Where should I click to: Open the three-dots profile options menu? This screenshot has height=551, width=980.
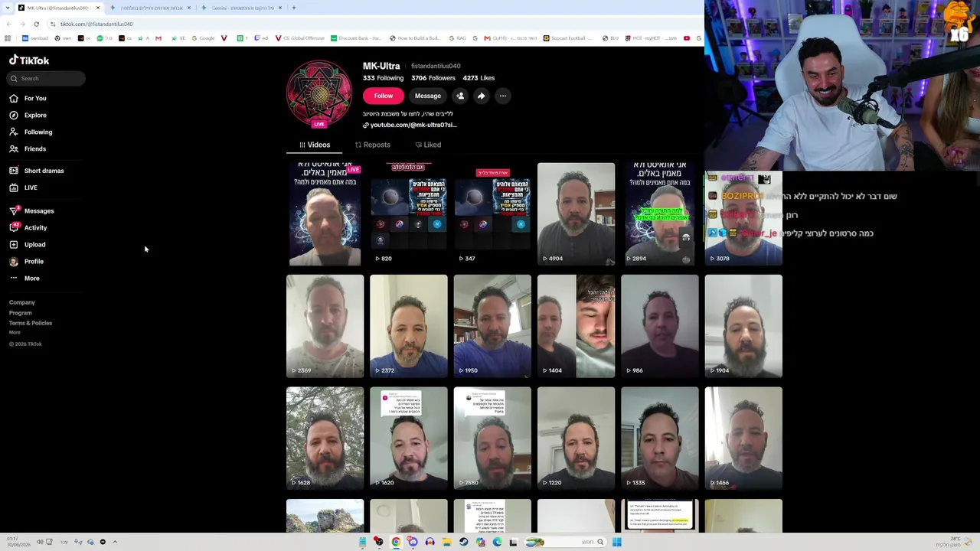click(x=502, y=96)
